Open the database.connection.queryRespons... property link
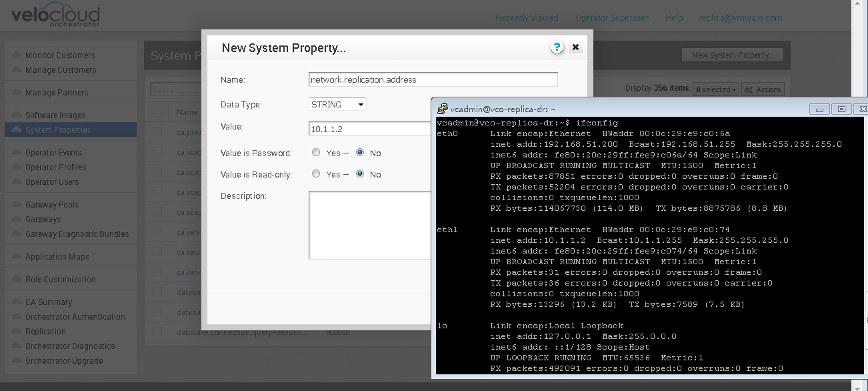 pos(242,332)
